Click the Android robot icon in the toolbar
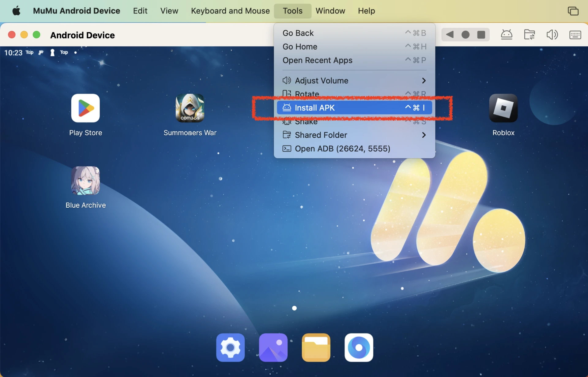The image size is (588, 377). click(507, 35)
